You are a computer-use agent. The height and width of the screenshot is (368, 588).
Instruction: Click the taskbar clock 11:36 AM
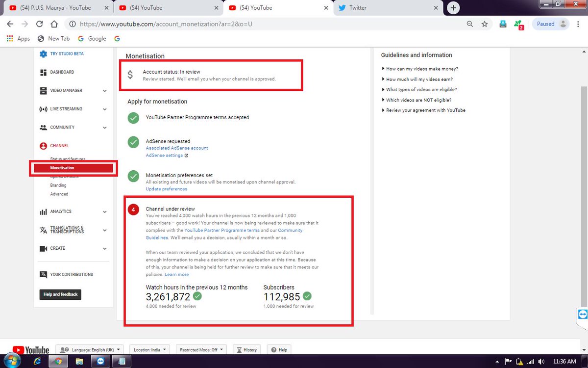click(x=564, y=362)
